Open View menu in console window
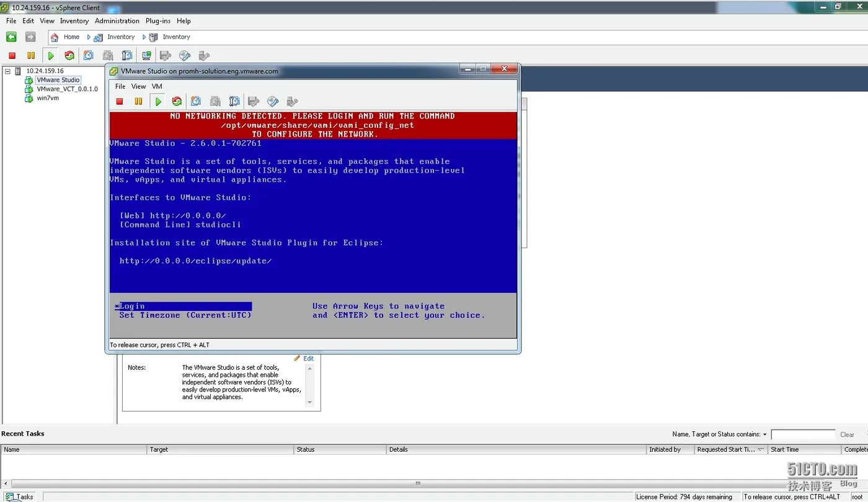Viewport: 868px width, 502px height. point(139,86)
